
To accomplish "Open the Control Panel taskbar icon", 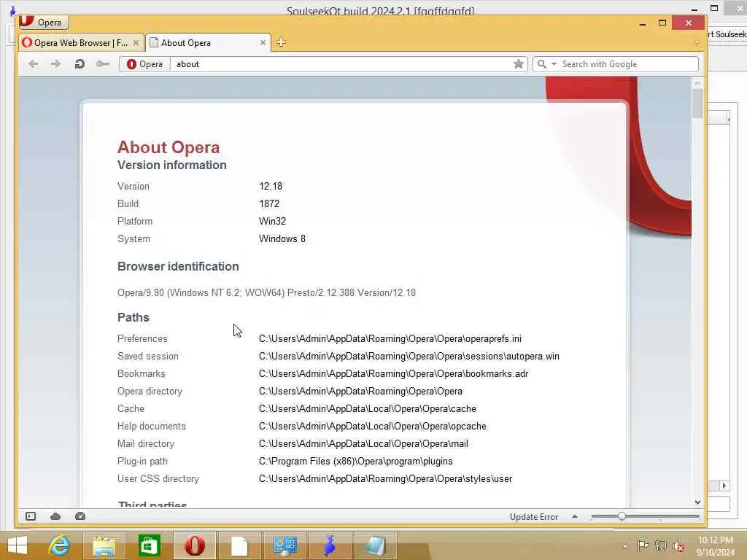I will (x=285, y=545).
